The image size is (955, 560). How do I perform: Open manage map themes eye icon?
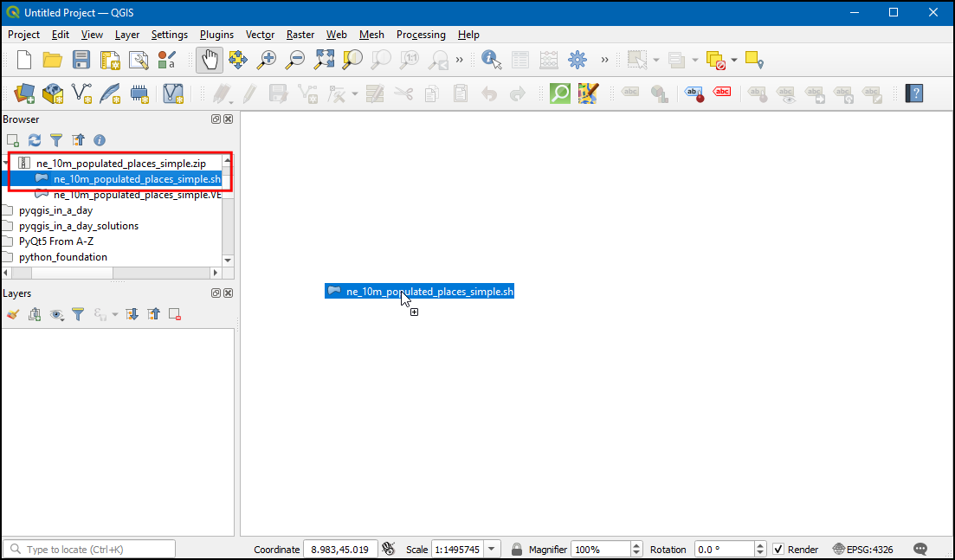(x=57, y=314)
